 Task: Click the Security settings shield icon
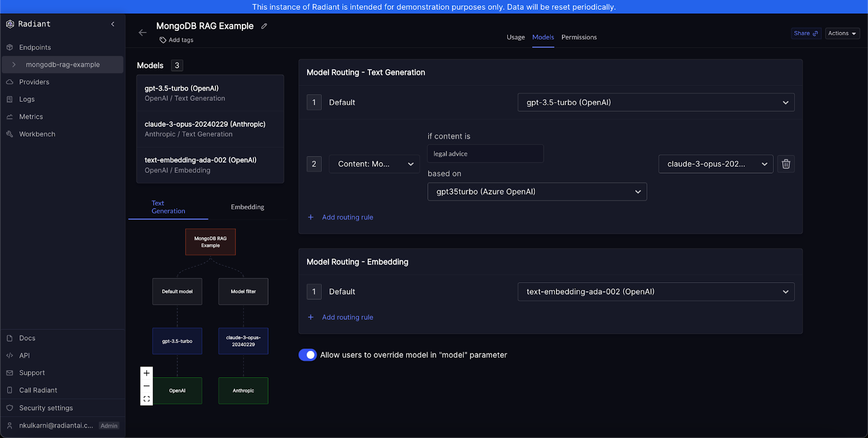10,408
